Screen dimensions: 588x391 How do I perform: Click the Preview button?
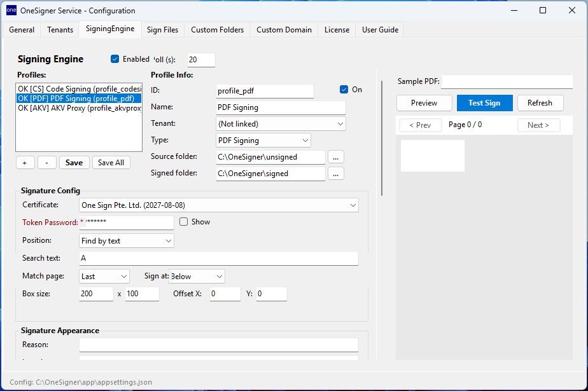coord(424,103)
